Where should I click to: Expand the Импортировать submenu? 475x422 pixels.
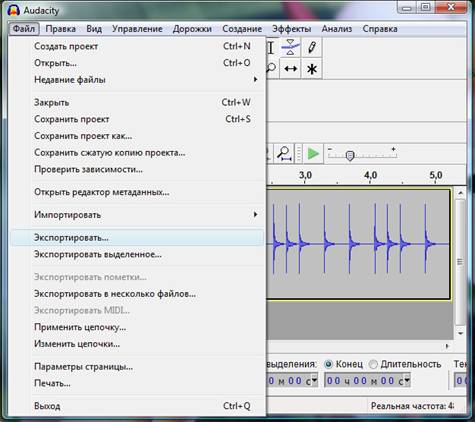tap(147, 215)
